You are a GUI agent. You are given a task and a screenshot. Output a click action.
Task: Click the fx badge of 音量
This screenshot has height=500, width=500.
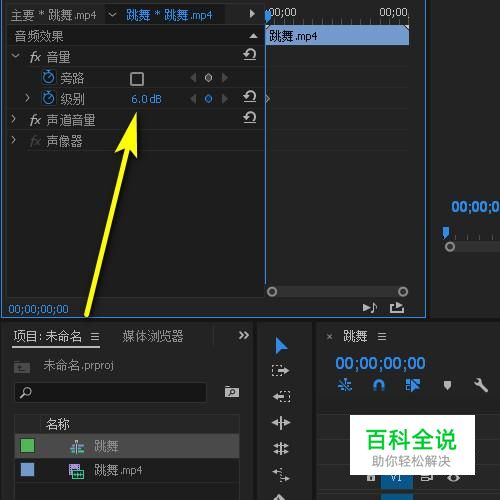click(35, 57)
